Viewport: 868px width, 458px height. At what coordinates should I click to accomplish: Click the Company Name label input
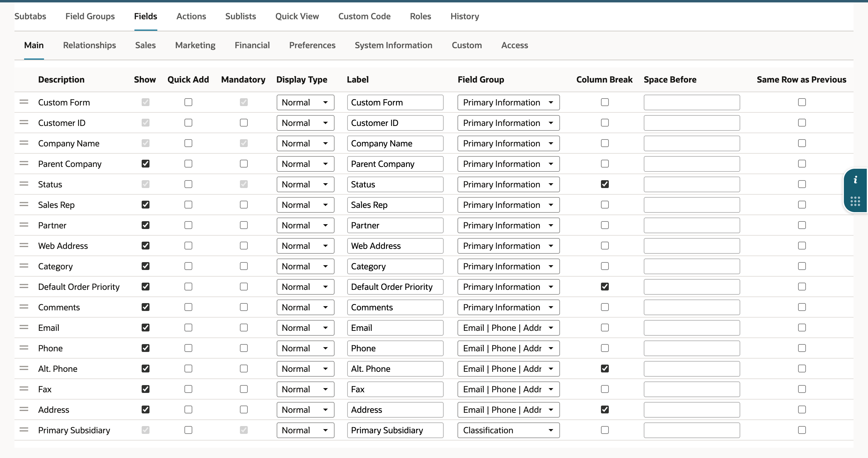(395, 143)
